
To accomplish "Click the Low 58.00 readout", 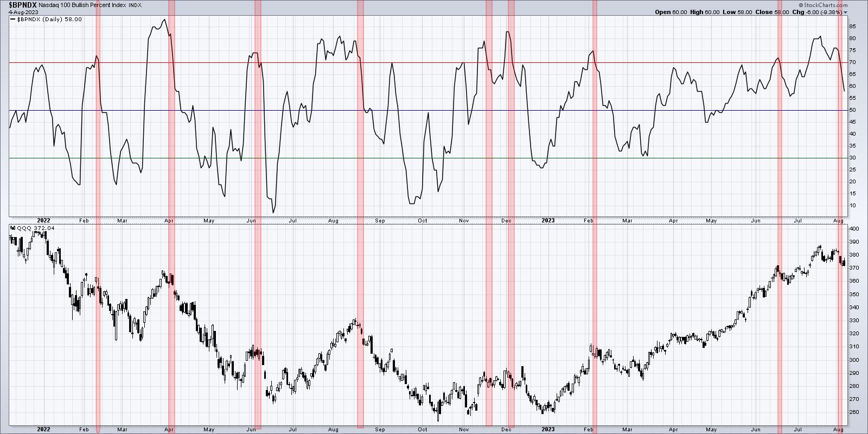I will coord(738,12).
